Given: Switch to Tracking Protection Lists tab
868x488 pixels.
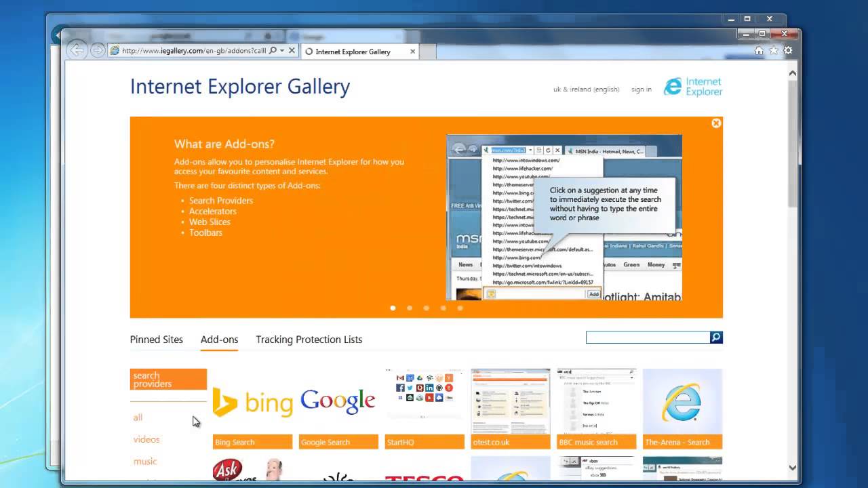Looking at the screenshot, I should pos(309,340).
